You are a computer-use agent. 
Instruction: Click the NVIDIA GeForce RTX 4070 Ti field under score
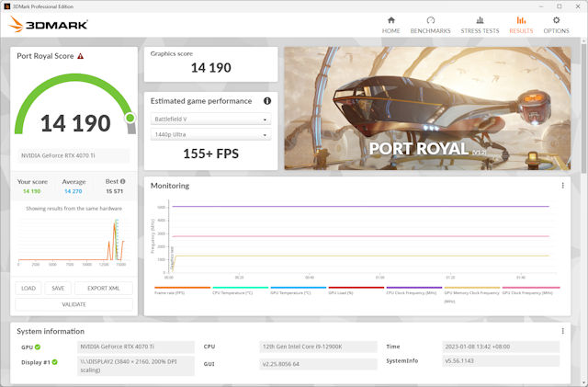tap(73, 155)
